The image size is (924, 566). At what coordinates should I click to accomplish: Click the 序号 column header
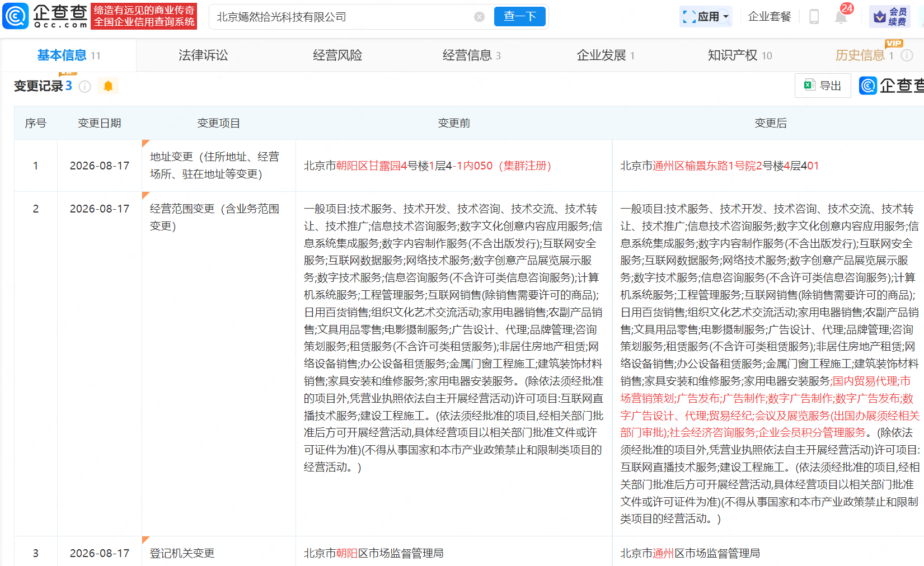click(36, 123)
